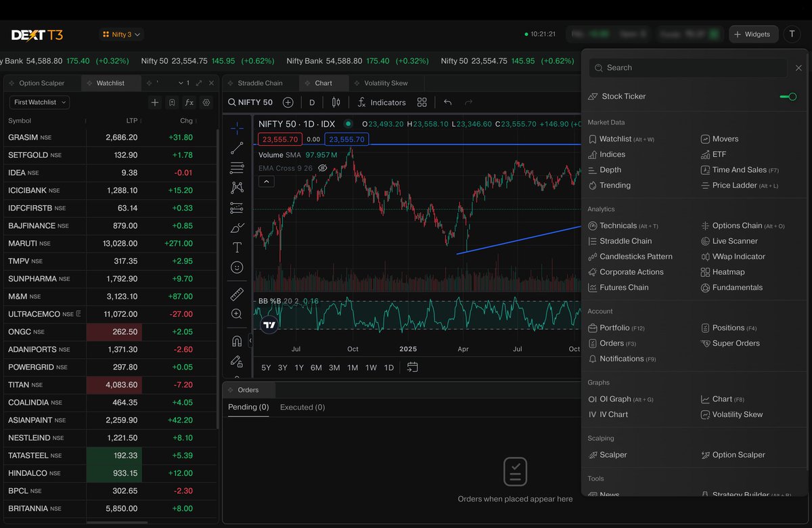
Task: Open the chart interval D selector
Action: coord(312,102)
